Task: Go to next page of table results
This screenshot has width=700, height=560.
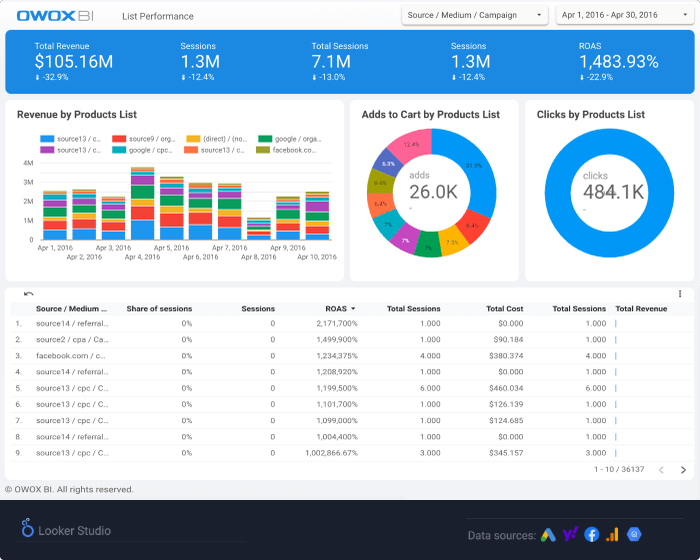Action: pos(683,470)
